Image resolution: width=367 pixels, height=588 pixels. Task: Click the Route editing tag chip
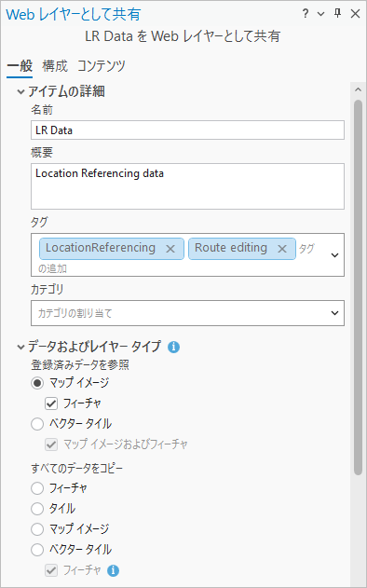(242, 249)
